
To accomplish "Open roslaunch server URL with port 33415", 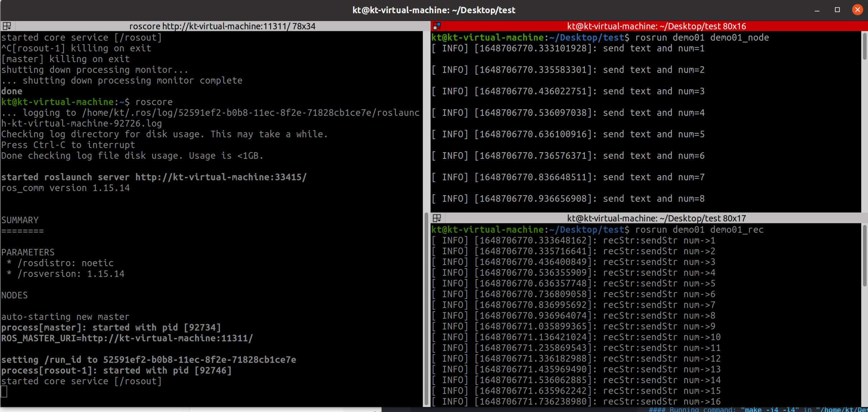I will click(221, 177).
